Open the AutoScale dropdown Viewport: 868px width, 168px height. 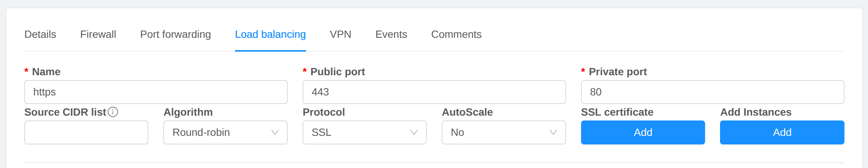(x=503, y=132)
